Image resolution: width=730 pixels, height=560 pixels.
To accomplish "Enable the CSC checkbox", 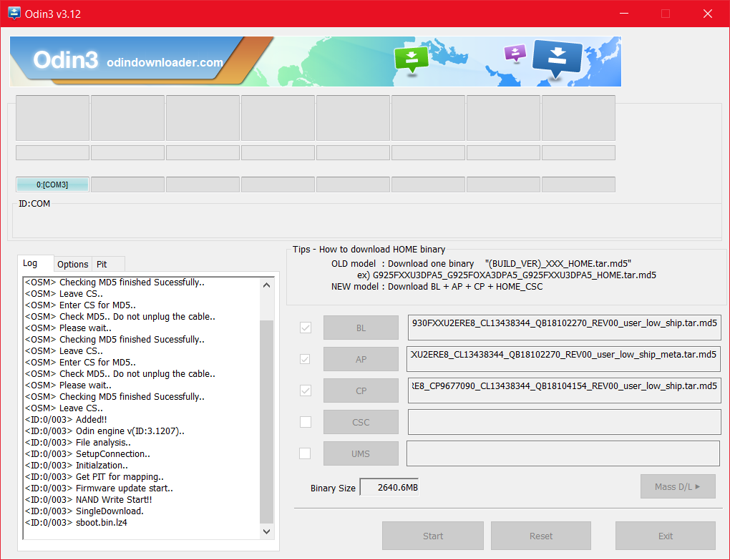I will click(306, 422).
